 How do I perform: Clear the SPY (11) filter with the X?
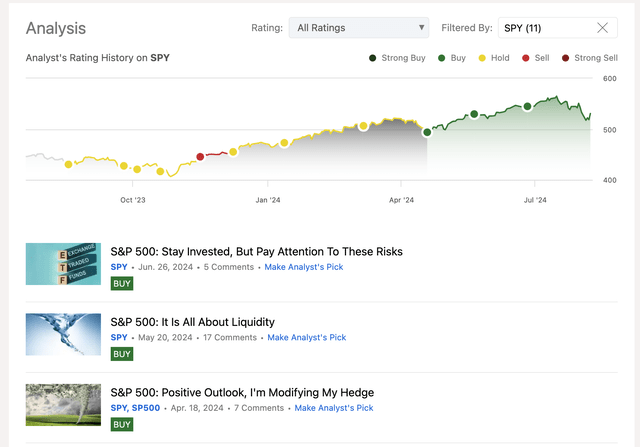coord(602,28)
